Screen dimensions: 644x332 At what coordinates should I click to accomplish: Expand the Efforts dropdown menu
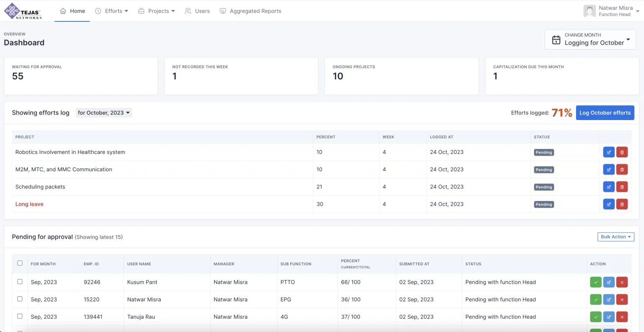point(112,11)
